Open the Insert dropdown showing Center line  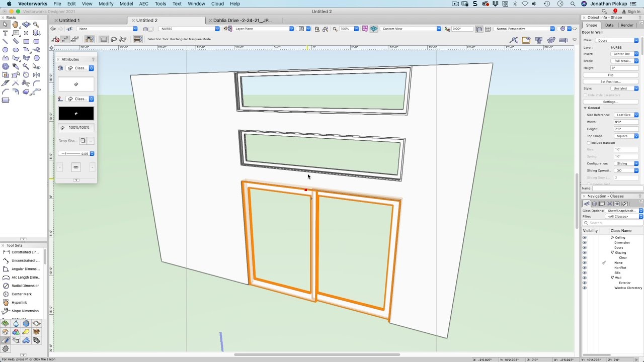pyautogui.click(x=624, y=54)
